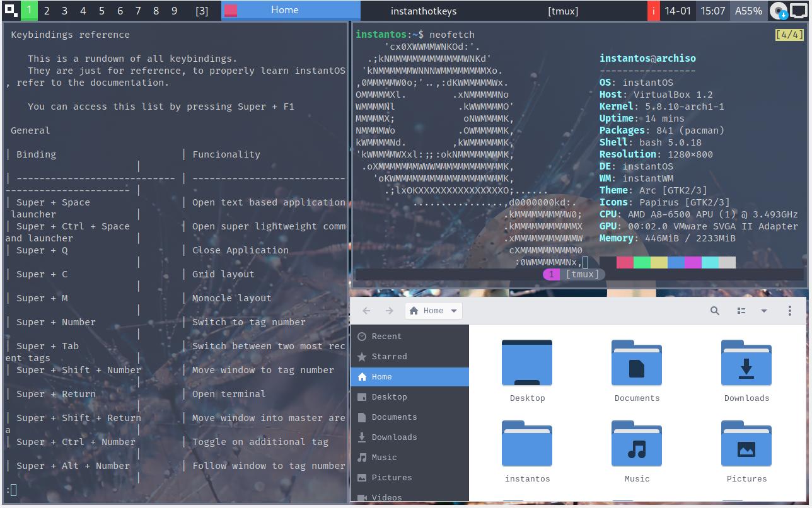Click the "Kernel" line in neofetch output
812x508 pixels.
(x=662, y=107)
